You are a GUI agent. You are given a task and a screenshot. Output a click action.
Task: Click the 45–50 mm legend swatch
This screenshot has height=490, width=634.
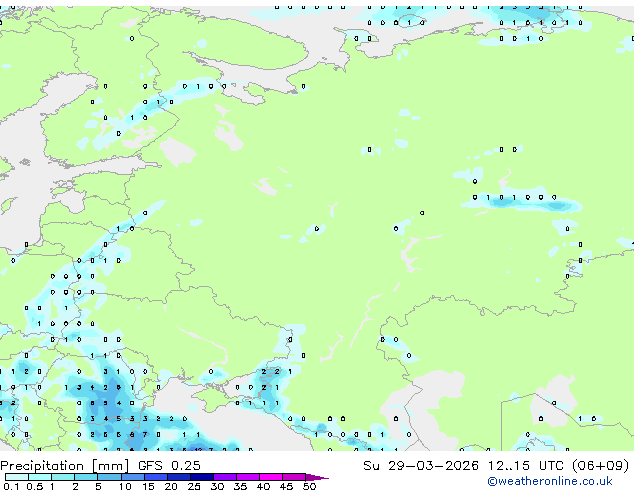(294, 477)
